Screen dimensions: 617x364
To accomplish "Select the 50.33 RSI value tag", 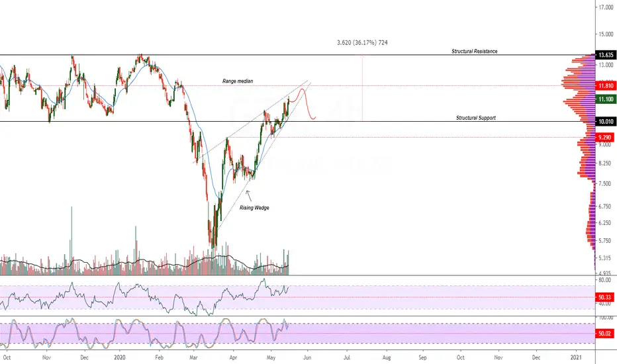I will (x=604, y=297).
